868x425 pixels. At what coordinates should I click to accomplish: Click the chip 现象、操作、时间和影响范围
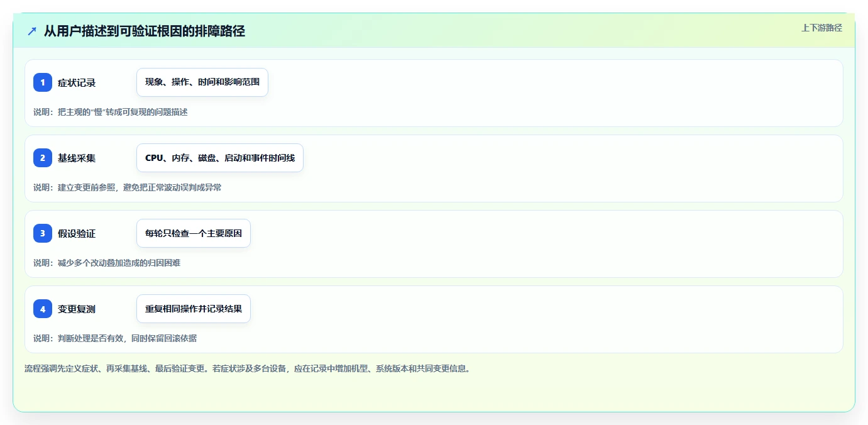click(202, 82)
